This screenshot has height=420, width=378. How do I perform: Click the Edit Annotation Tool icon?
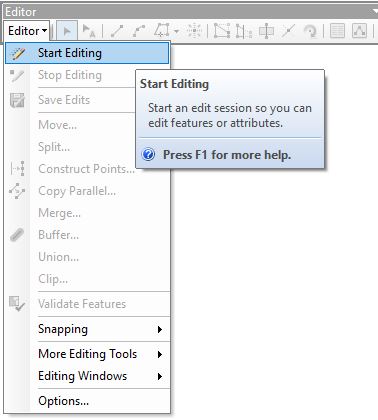pos(89,31)
